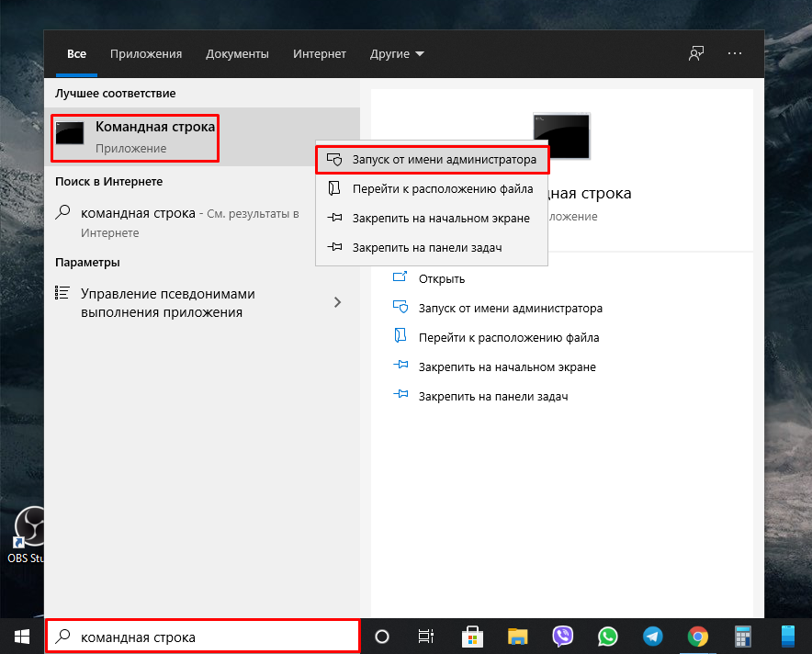
Task: Click shield icon in context menu
Action: tap(334, 160)
